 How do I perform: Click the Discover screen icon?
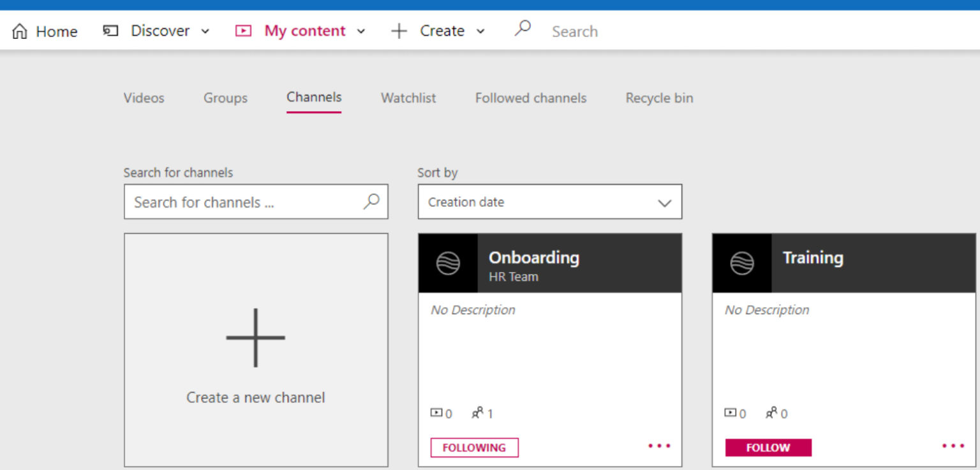pyautogui.click(x=111, y=31)
